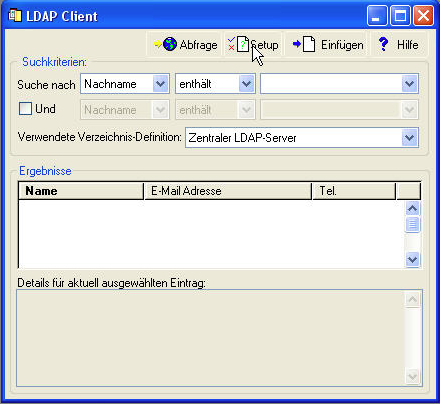Click the results list scroll up arrow

point(413,209)
